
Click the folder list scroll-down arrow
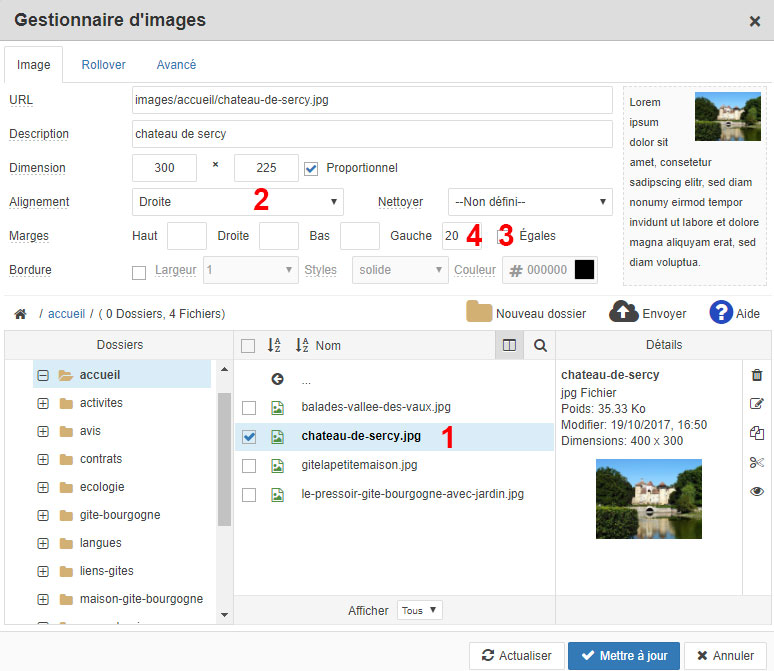[x=224, y=615]
